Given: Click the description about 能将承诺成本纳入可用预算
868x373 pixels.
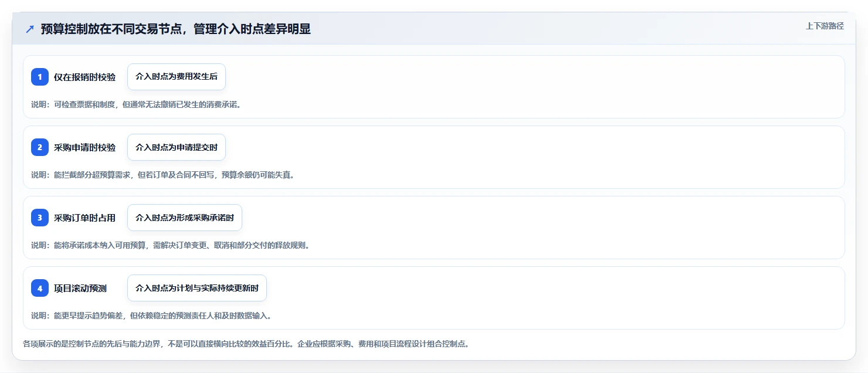Looking at the screenshot, I should 170,245.
